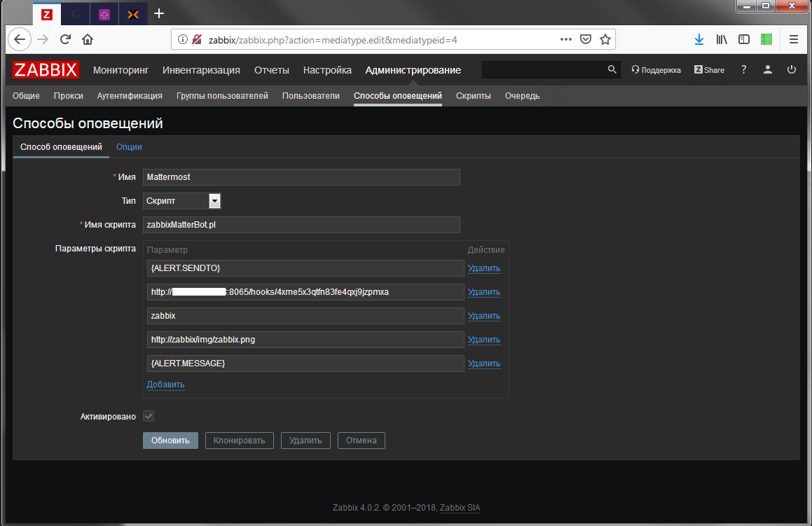Switch to the orange X icon browser tab
This screenshot has width=812, height=526.
pos(133,15)
